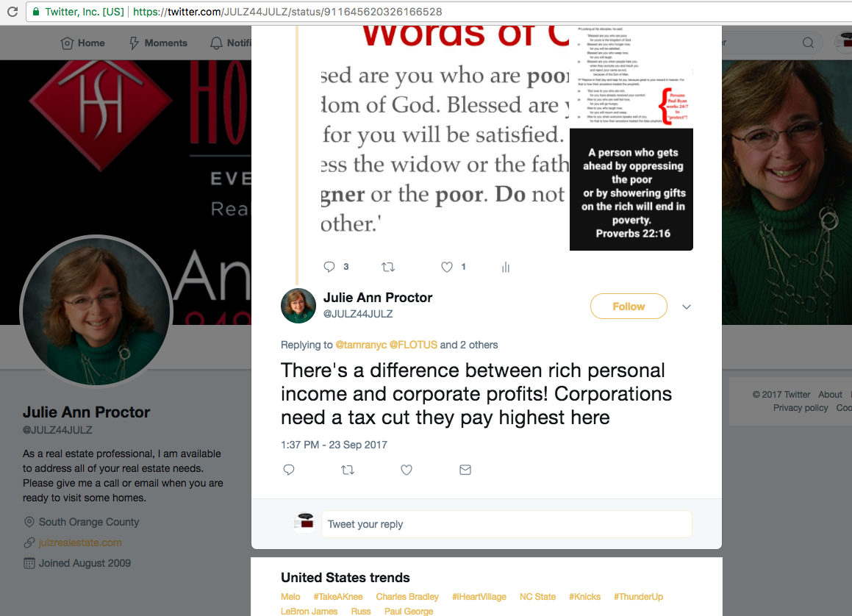Send tweet via direct message envelope icon

pos(465,470)
